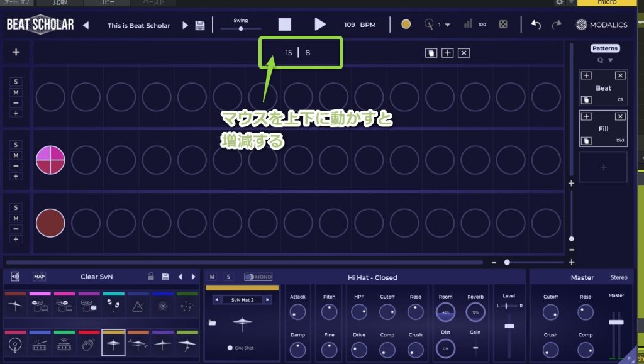Toggle the MONO switch
This screenshot has width=644, height=364.
[x=258, y=277]
